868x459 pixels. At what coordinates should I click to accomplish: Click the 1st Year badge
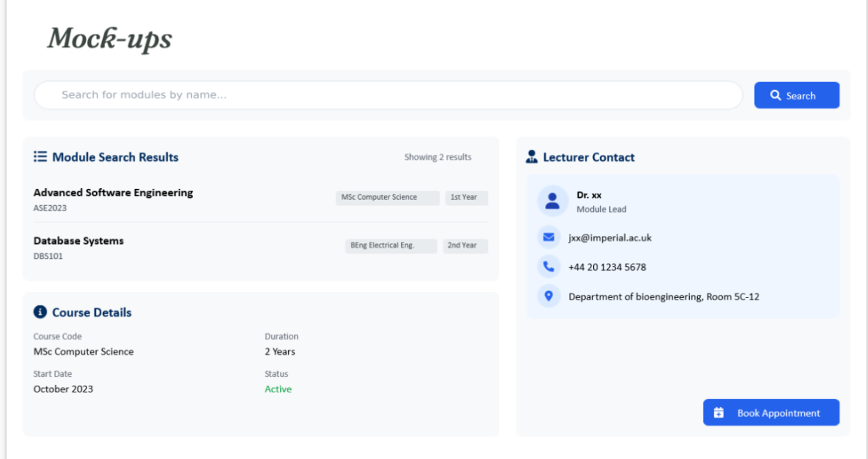click(x=466, y=197)
